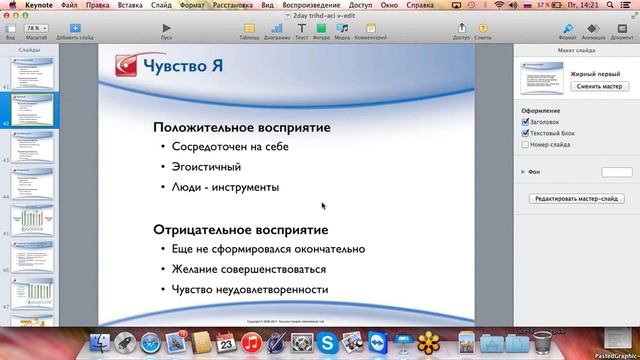Open the Формат inspector icon
Screen dimensions: 640x360
pyautogui.click(x=568, y=28)
